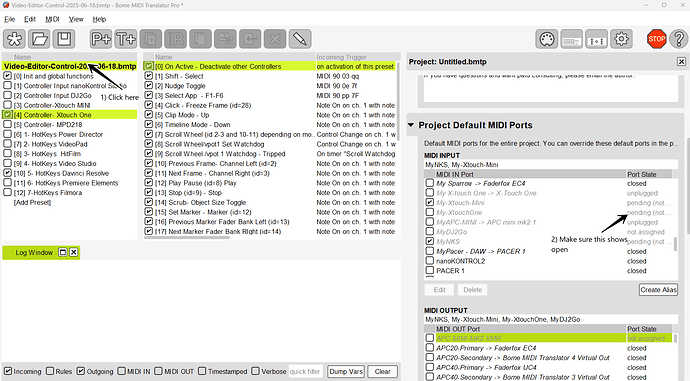The image size is (690, 381).
Task: Open the View menu
Action: [x=76, y=19]
